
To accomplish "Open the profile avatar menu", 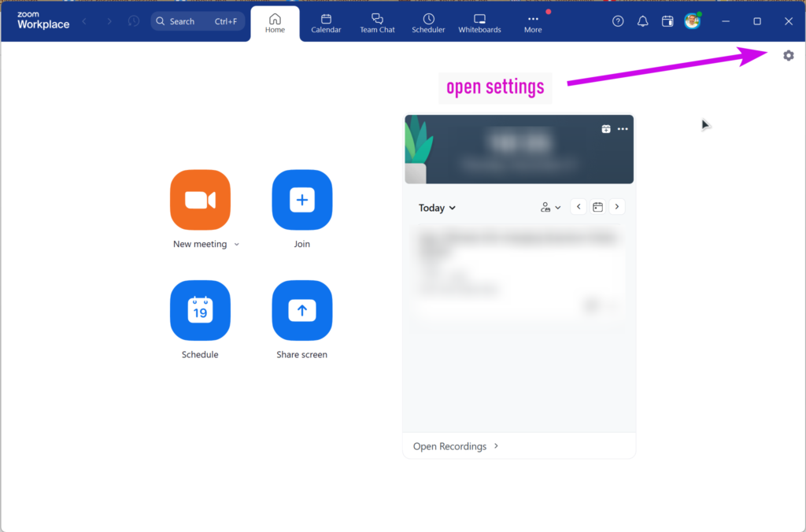I will click(x=692, y=21).
